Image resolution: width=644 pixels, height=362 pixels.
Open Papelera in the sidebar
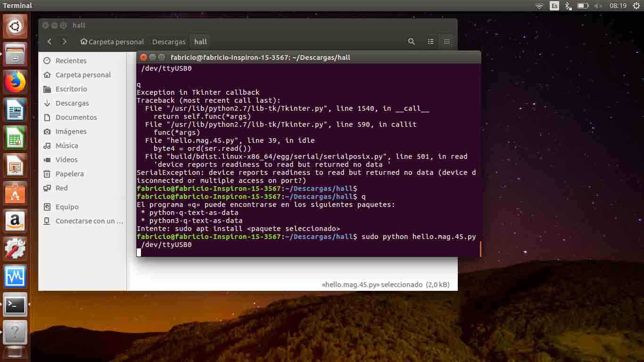pyautogui.click(x=69, y=174)
